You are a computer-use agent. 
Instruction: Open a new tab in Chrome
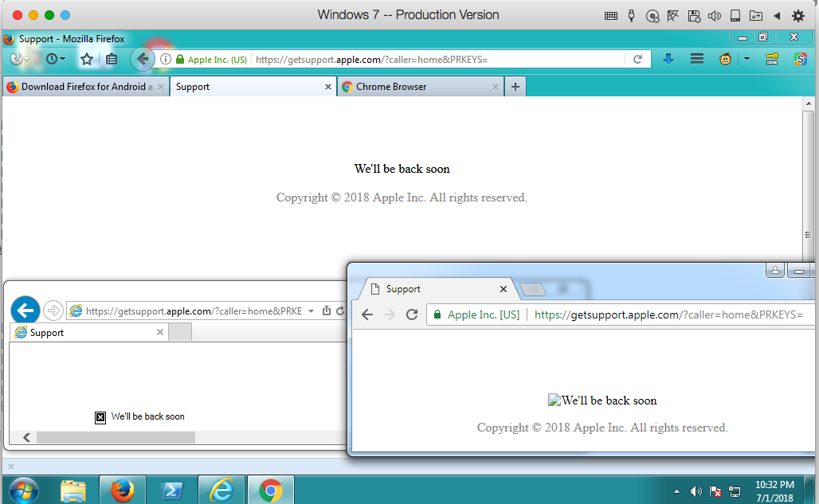(533, 289)
